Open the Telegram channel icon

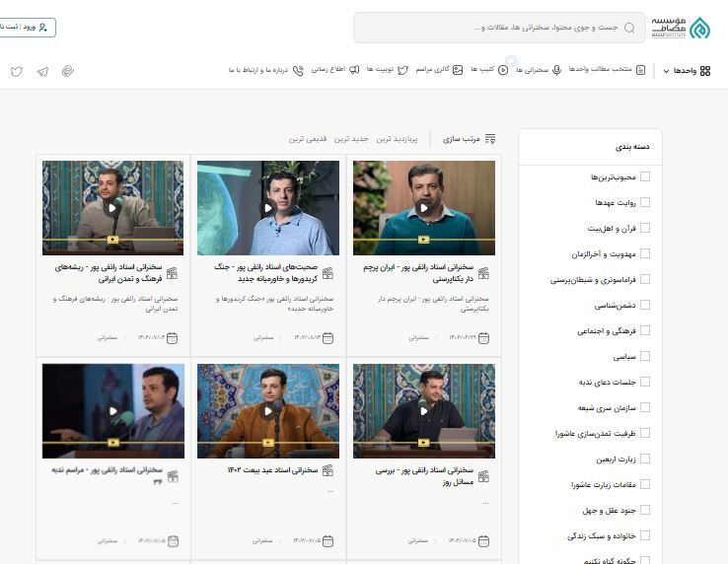pyautogui.click(x=42, y=71)
